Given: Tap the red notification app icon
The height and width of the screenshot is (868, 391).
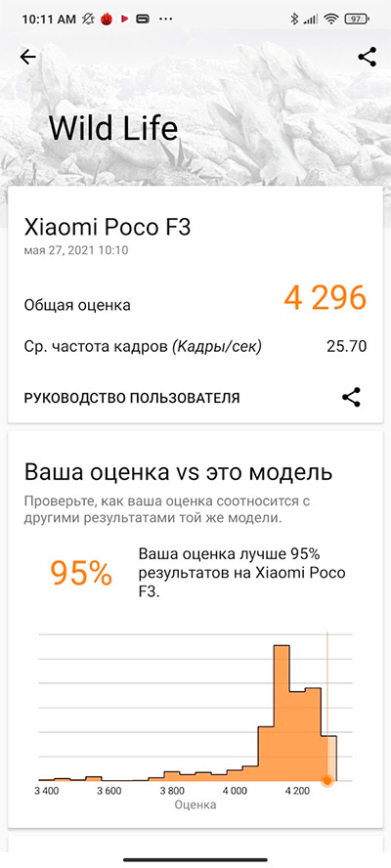Looking at the screenshot, I should tap(107, 20).
